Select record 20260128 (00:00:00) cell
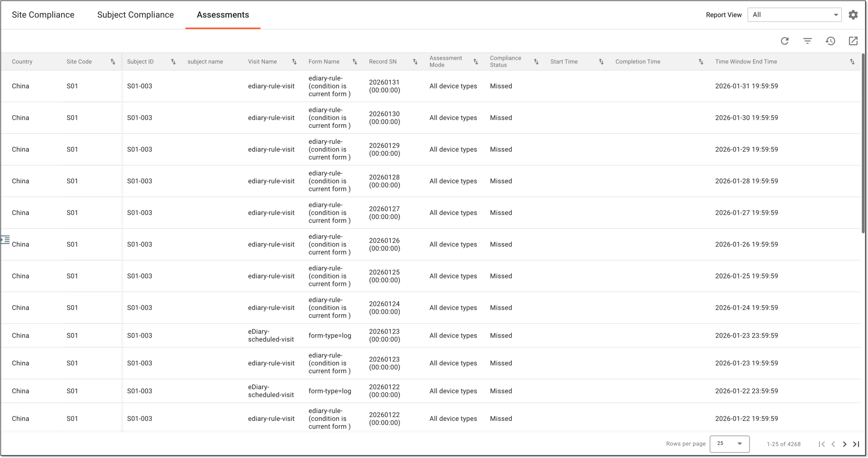This screenshot has height=458, width=868. pyautogui.click(x=384, y=181)
